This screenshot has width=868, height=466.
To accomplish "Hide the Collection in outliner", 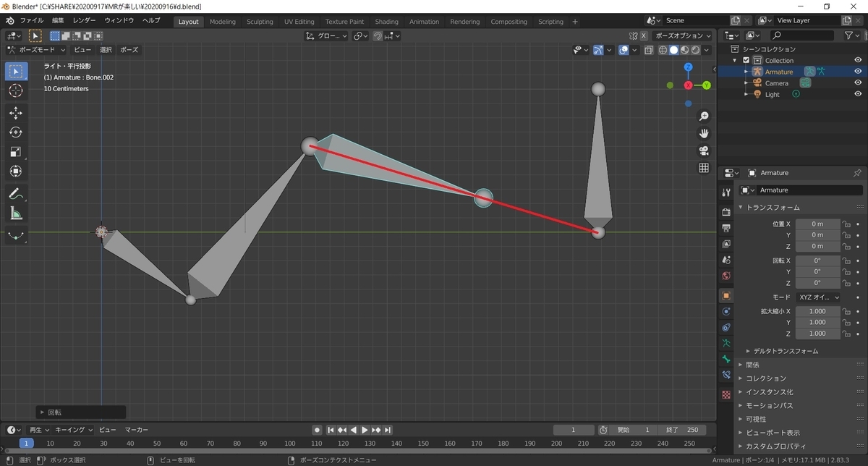I will pyautogui.click(x=858, y=60).
